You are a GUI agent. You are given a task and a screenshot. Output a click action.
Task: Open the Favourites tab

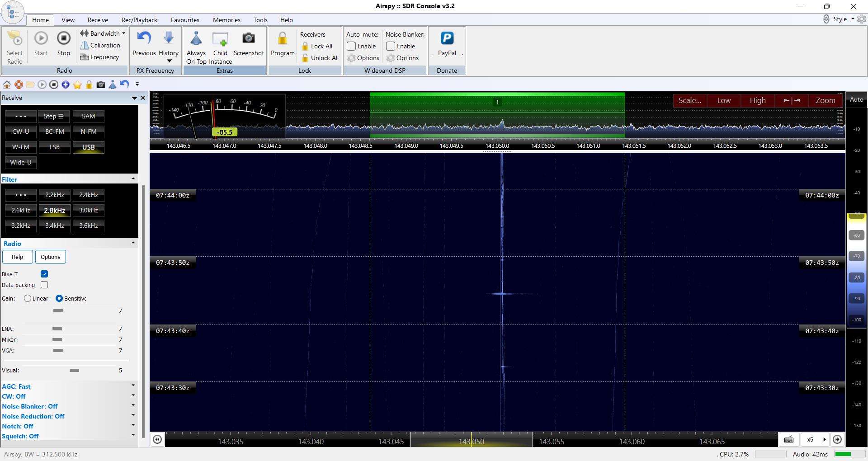click(x=185, y=20)
